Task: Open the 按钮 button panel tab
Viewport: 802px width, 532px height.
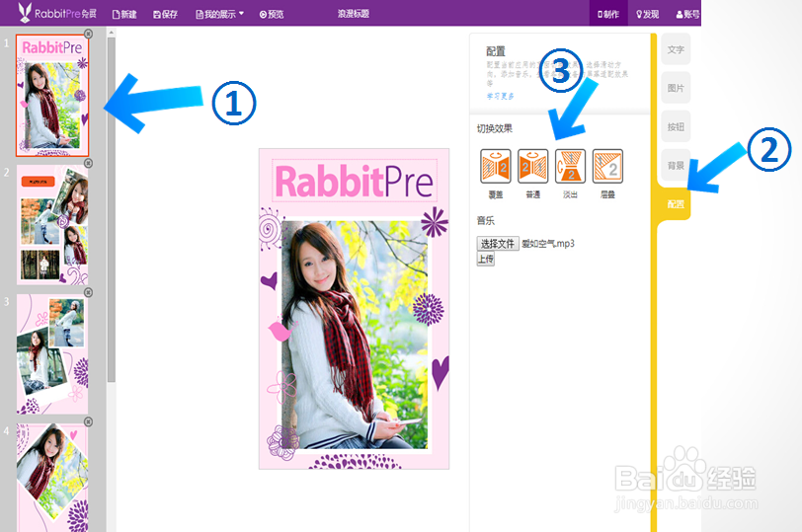Action: 676,126
